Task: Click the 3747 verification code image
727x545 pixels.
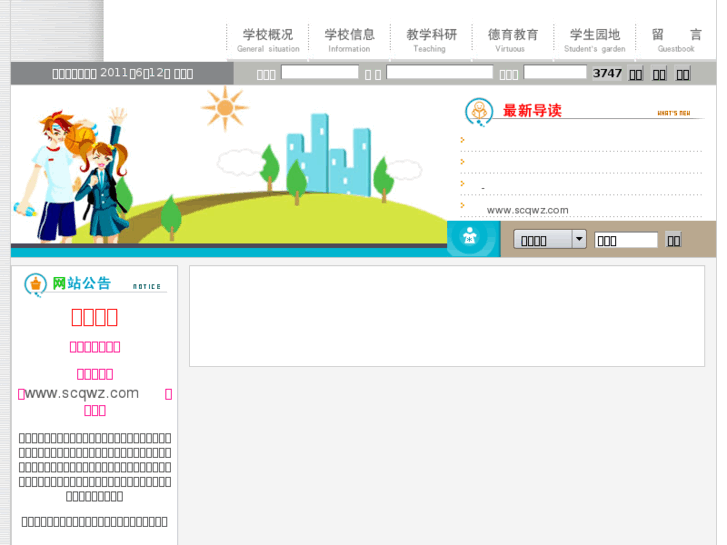Action: tap(607, 73)
